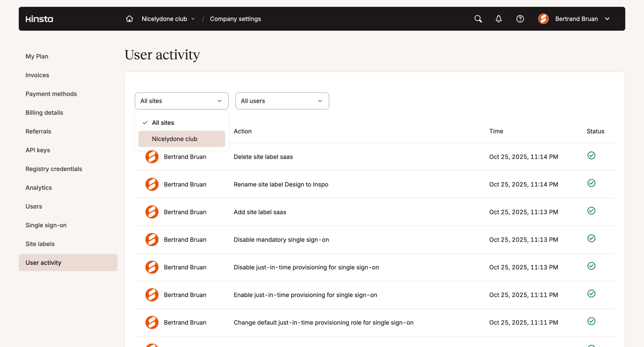Viewport: 644px width, 347px height.
Task: Click the Action column header
Action: (243, 131)
